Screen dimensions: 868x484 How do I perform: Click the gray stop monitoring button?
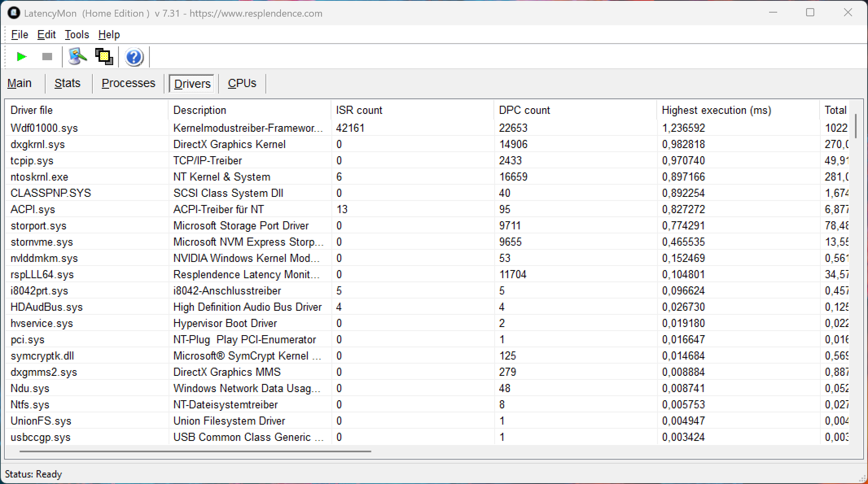click(x=47, y=57)
